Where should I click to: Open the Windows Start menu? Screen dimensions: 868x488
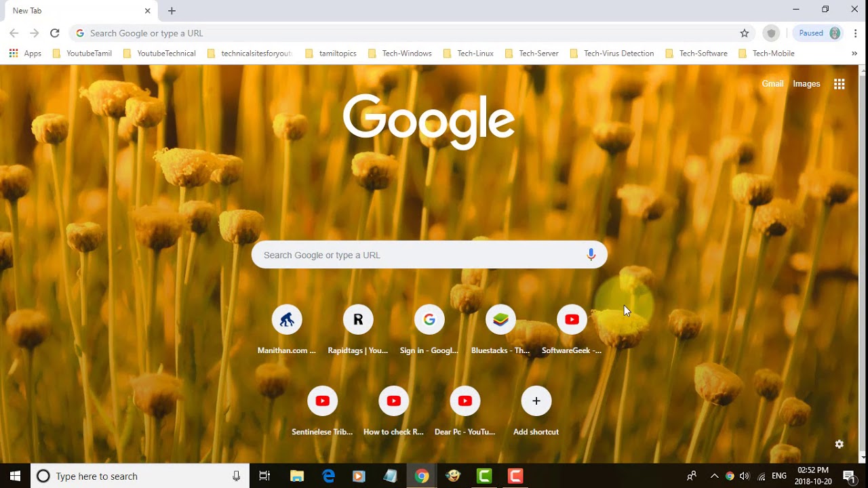click(16, 476)
